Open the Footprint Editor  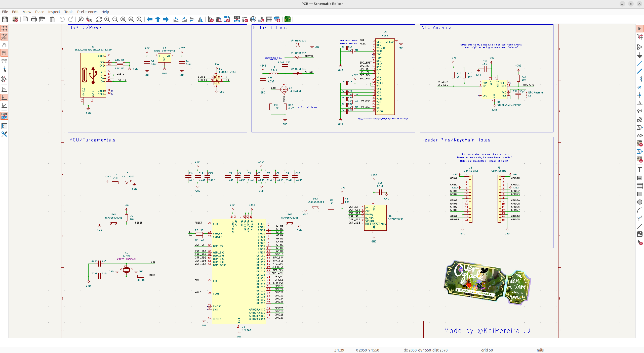tap(227, 19)
